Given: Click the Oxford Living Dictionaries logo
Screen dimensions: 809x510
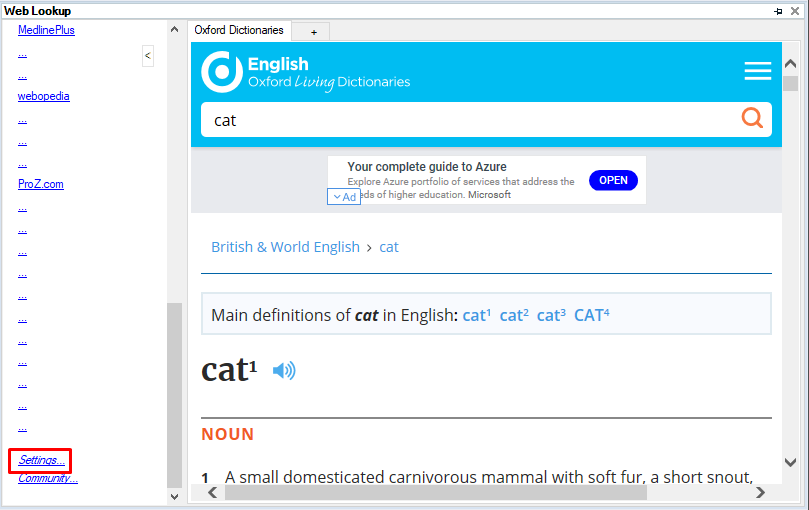Looking at the screenshot, I should pos(305,72).
